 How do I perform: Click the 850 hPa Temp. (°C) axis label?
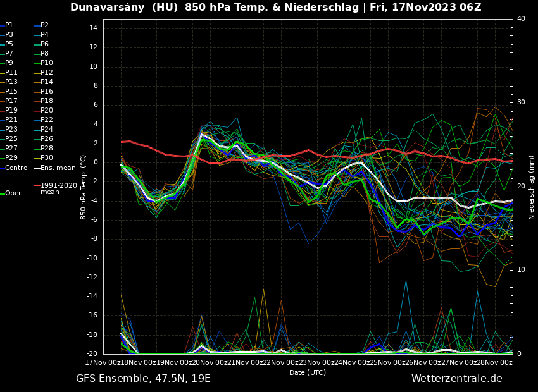point(84,187)
